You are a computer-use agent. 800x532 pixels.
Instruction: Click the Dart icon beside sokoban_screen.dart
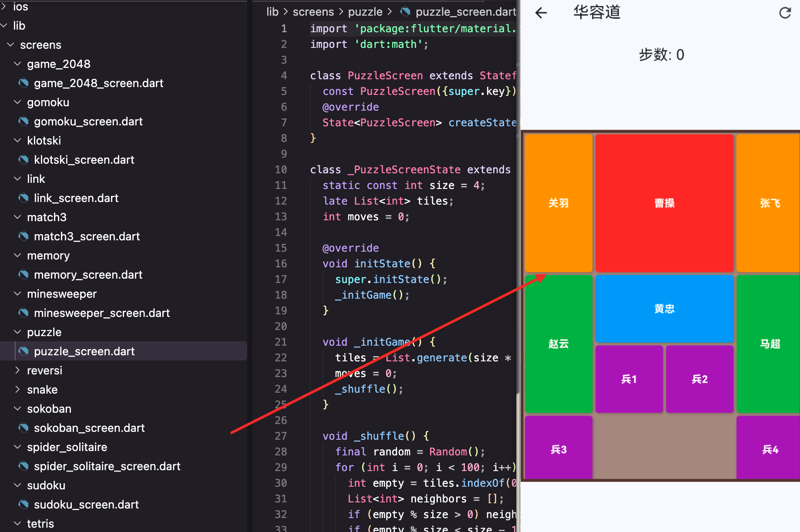(24, 428)
